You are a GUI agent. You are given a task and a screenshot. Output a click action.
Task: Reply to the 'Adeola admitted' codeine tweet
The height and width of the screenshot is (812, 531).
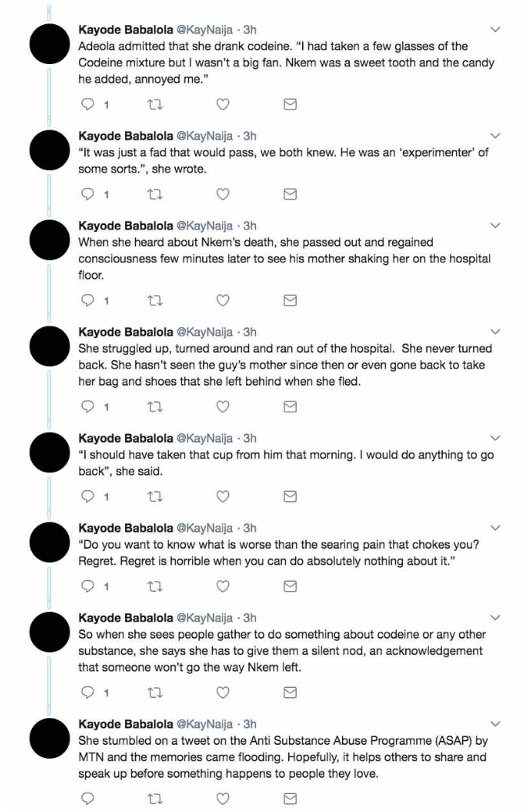pyautogui.click(x=88, y=105)
